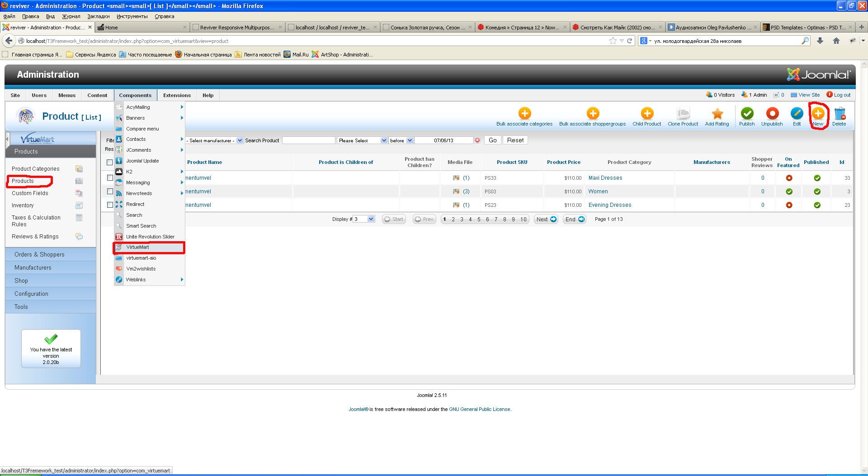Image resolution: width=868 pixels, height=476 pixels.
Task: Open Display # rows dropdown
Action: tap(364, 219)
